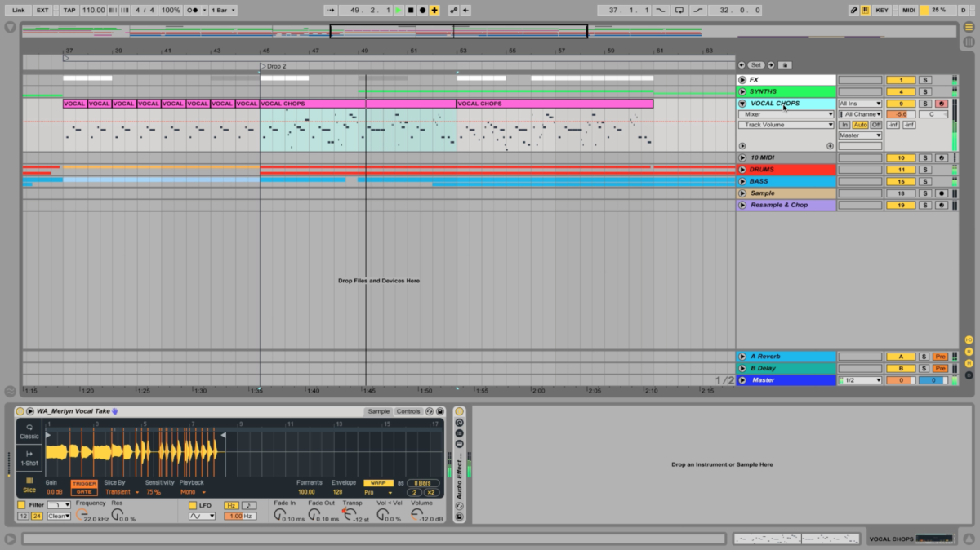Click the Simpler hot-swap preset icon
This screenshot has width=980, height=550.
pyautogui.click(x=430, y=411)
